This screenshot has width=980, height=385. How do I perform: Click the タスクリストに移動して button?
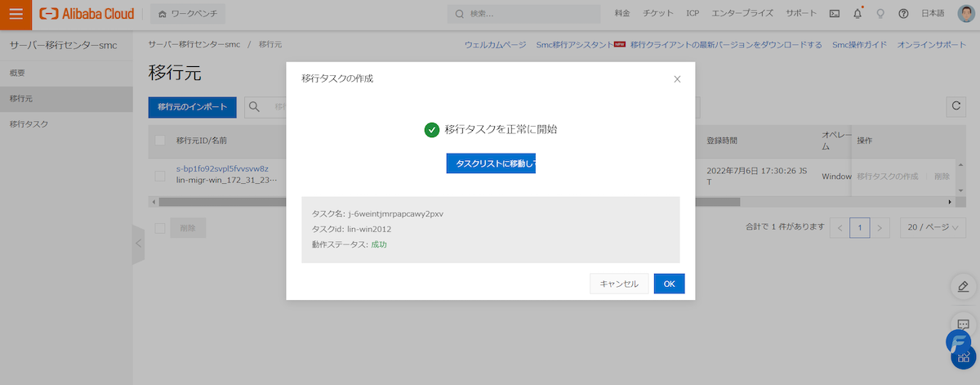pos(491,163)
